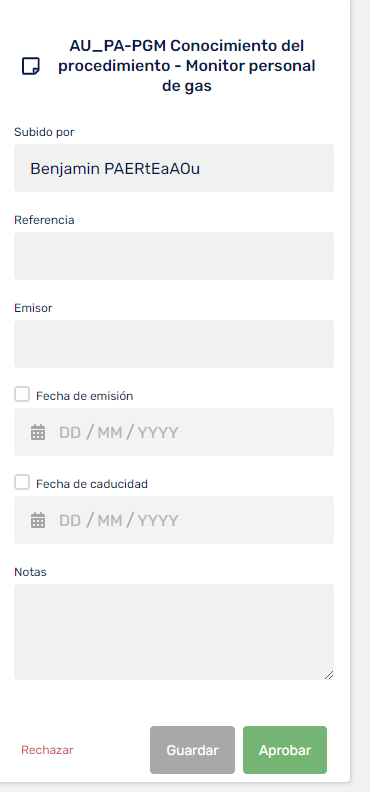
Task: Select the MM segment of emission date
Action: click(110, 433)
